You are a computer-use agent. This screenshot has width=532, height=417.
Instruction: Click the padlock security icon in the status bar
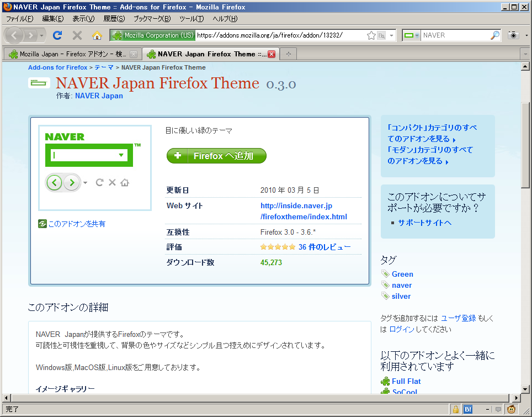(455, 409)
